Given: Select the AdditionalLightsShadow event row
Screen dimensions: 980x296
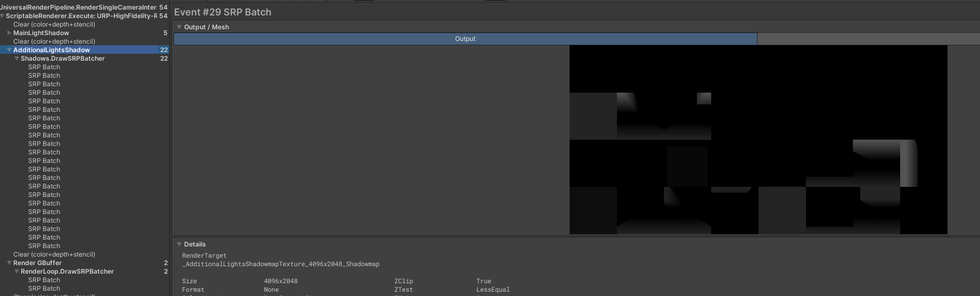Looking at the screenshot, I should click(52, 50).
